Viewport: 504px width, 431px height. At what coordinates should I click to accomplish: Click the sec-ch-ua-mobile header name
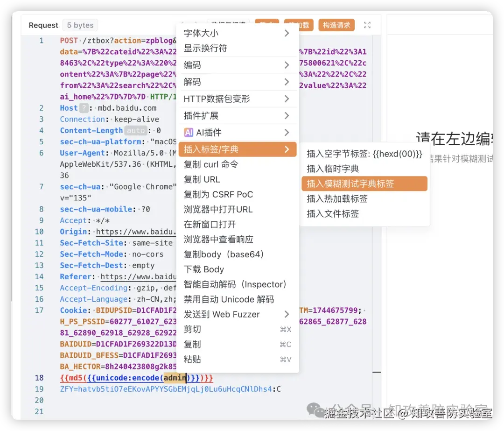tap(96, 209)
